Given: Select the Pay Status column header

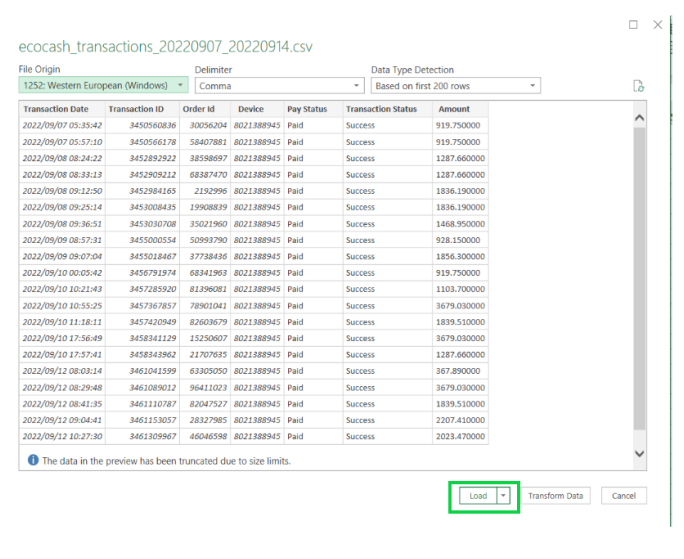Looking at the screenshot, I should [313, 109].
